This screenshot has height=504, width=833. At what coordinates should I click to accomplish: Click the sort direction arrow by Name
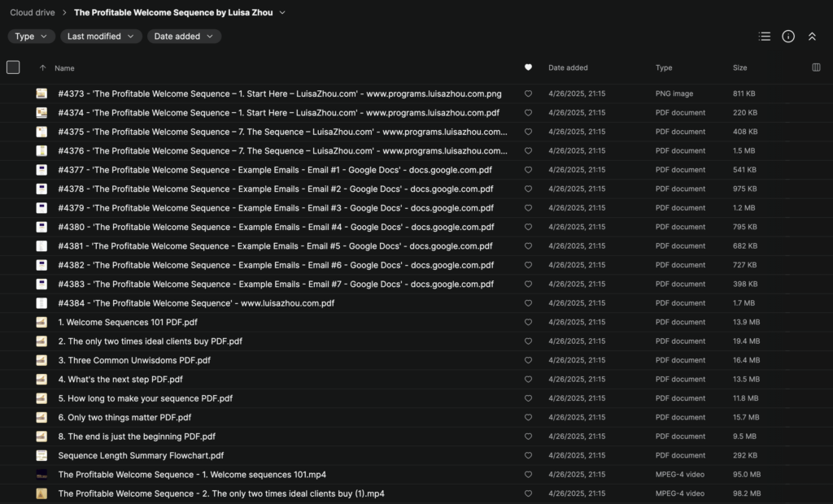[42, 68]
